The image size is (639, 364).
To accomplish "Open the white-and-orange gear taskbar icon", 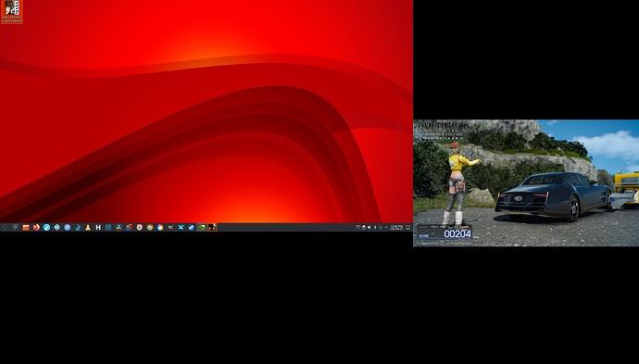I will coord(139,227).
